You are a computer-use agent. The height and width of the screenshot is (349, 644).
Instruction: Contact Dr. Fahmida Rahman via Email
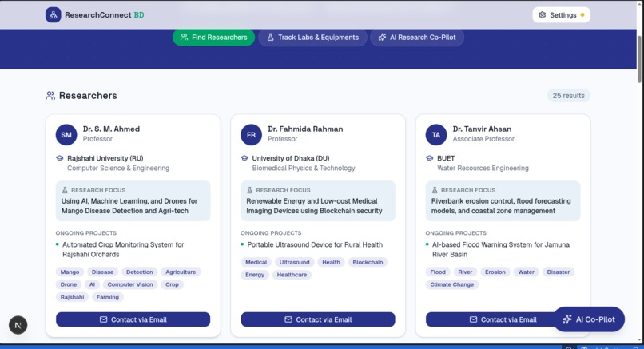tap(318, 319)
